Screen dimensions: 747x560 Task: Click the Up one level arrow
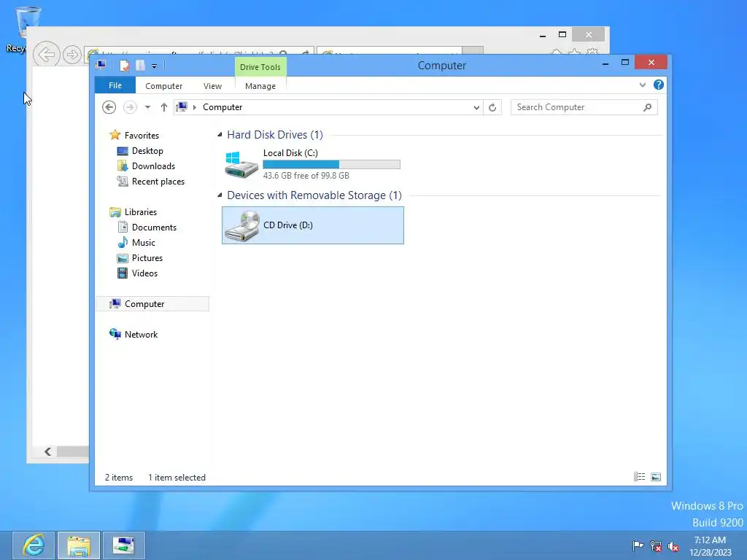coord(164,107)
